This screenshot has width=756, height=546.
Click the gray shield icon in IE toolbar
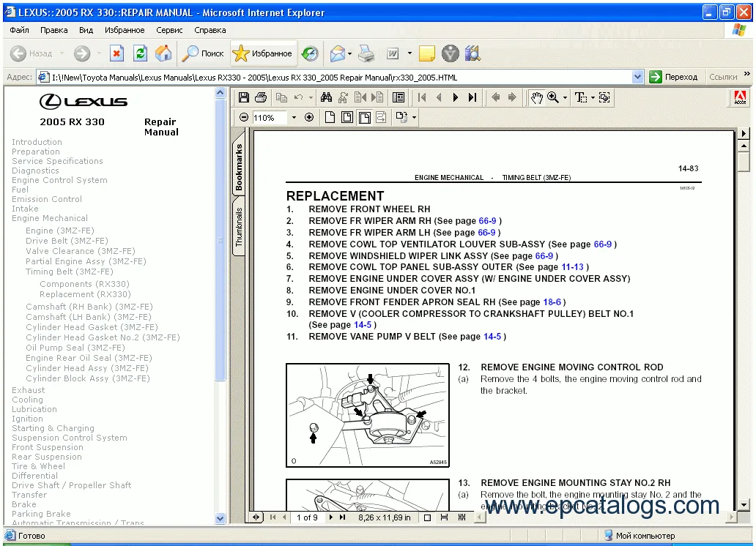click(x=451, y=53)
